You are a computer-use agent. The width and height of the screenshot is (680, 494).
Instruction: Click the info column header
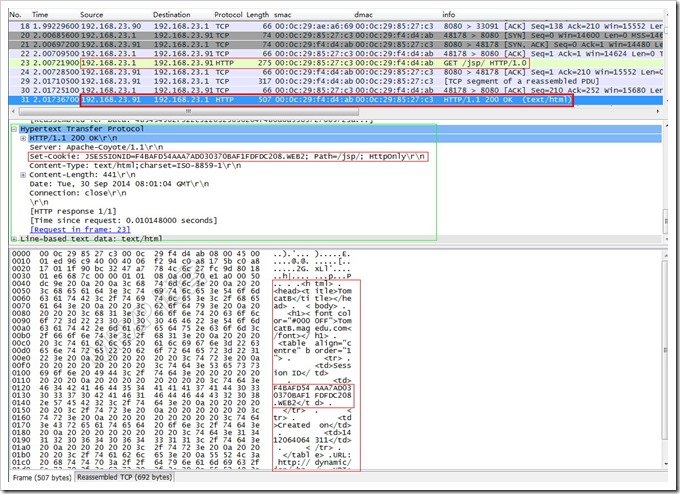[448, 15]
